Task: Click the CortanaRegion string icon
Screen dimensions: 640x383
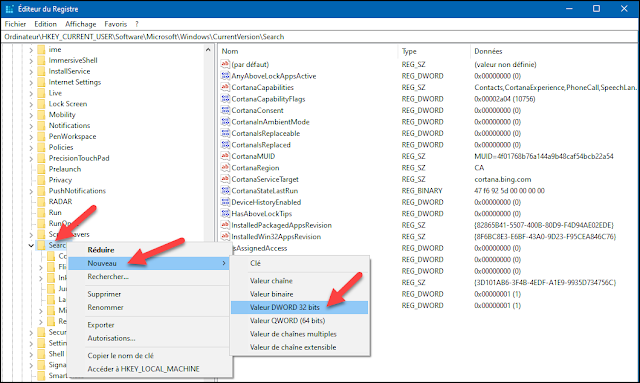Action: pos(225,167)
